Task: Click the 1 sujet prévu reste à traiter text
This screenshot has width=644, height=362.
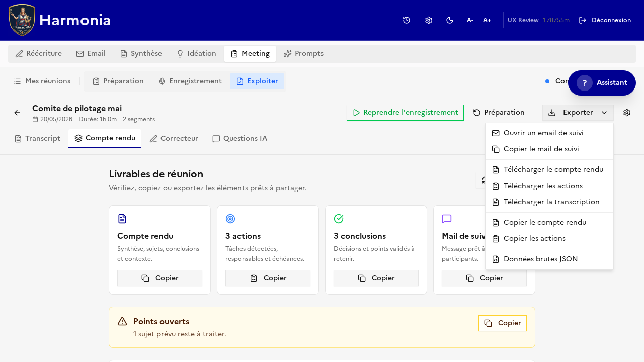Action: click(x=180, y=334)
